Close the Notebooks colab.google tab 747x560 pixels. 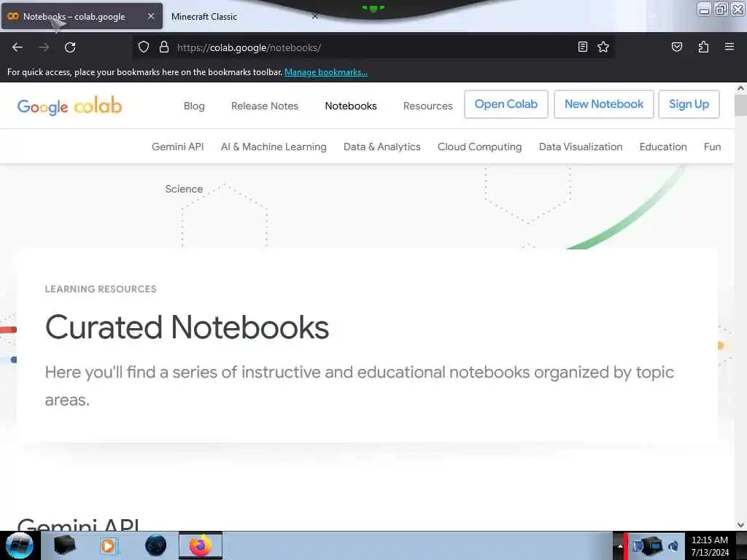151,16
